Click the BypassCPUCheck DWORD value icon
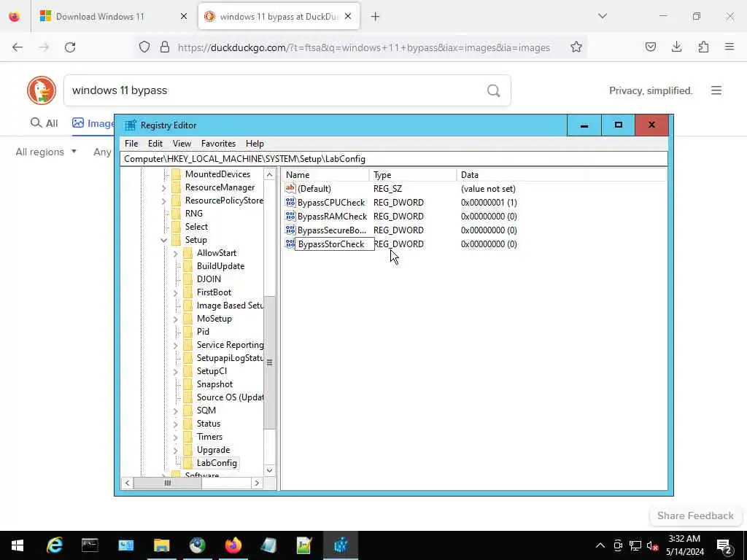747x560 pixels. pos(290,203)
